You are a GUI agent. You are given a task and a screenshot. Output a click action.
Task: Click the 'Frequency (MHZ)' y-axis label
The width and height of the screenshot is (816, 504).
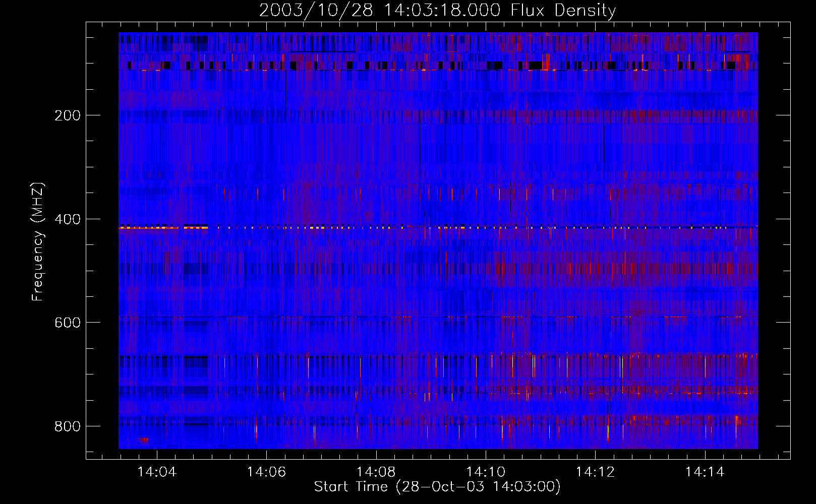tap(37, 242)
